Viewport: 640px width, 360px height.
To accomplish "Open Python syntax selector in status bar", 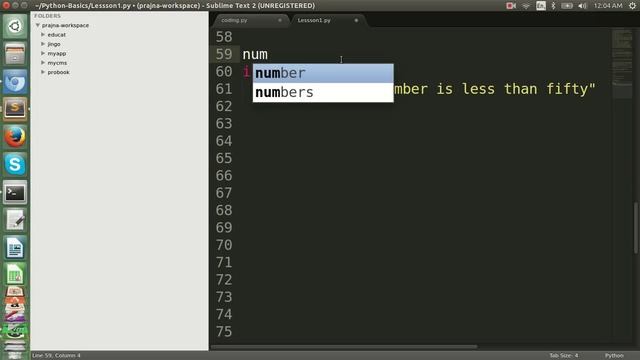I will [x=614, y=356].
